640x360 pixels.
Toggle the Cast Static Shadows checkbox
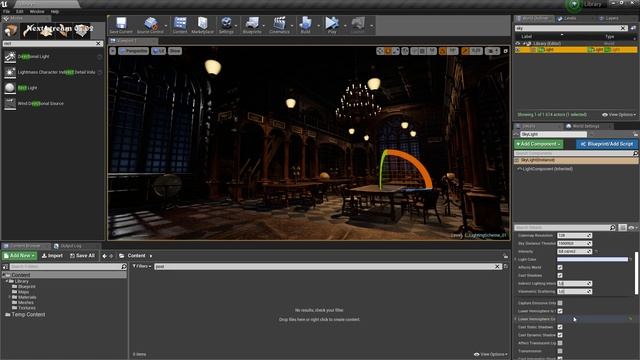coord(560,327)
